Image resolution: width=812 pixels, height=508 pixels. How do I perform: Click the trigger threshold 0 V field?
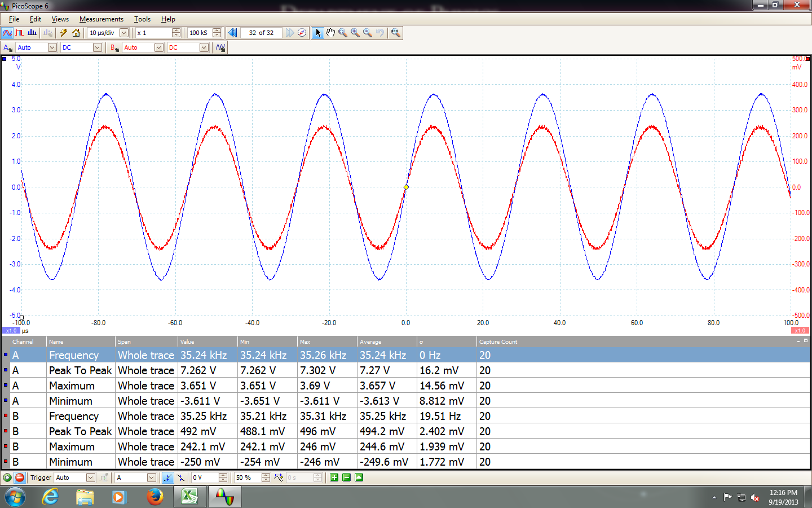(204, 478)
